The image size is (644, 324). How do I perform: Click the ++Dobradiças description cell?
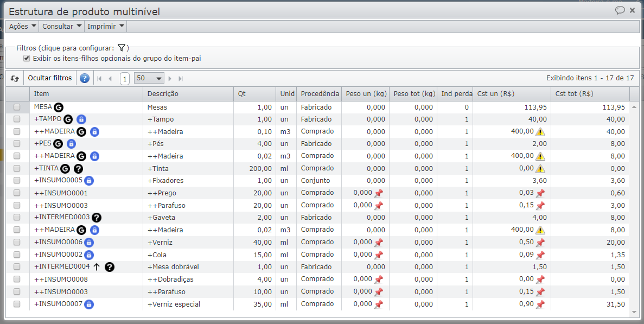(x=188, y=279)
